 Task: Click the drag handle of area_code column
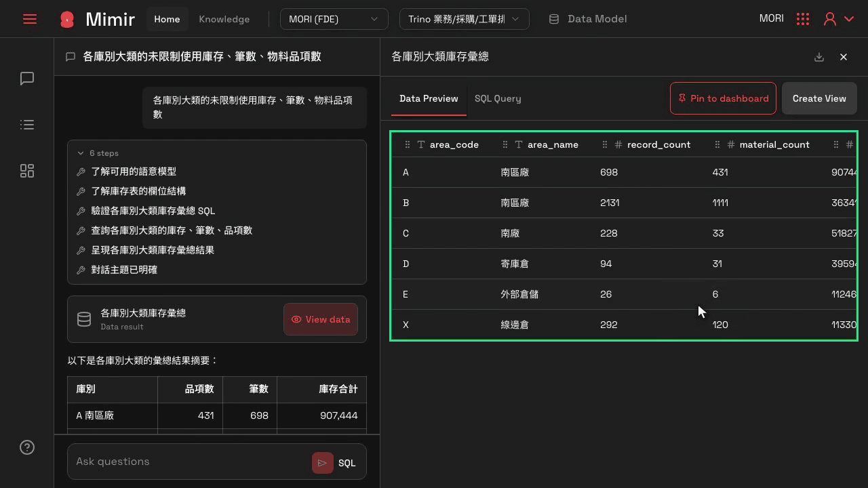(x=408, y=144)
